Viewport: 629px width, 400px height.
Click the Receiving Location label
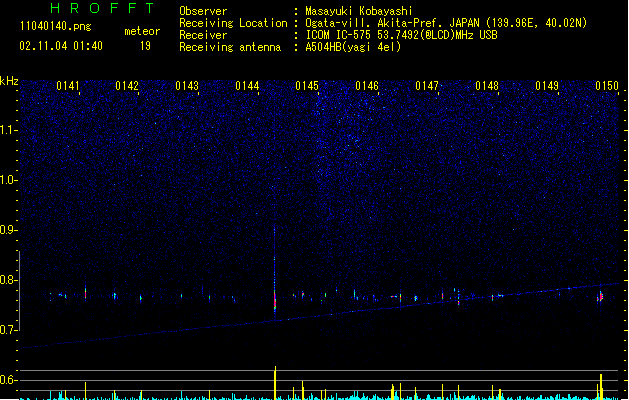233,23
